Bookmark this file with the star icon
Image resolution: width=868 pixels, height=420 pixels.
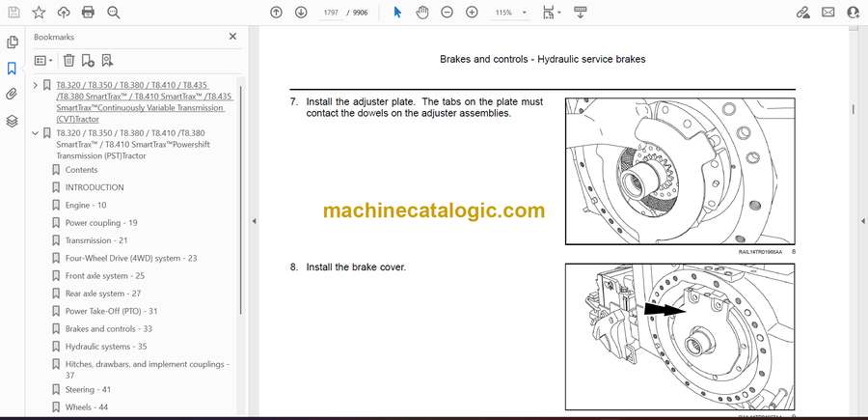(x=39, y=13)
